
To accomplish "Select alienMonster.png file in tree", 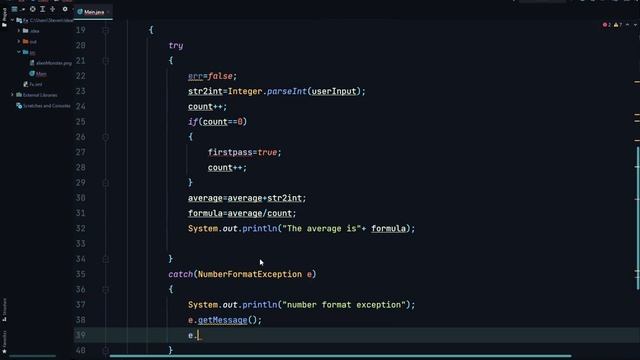I will 51,63.
